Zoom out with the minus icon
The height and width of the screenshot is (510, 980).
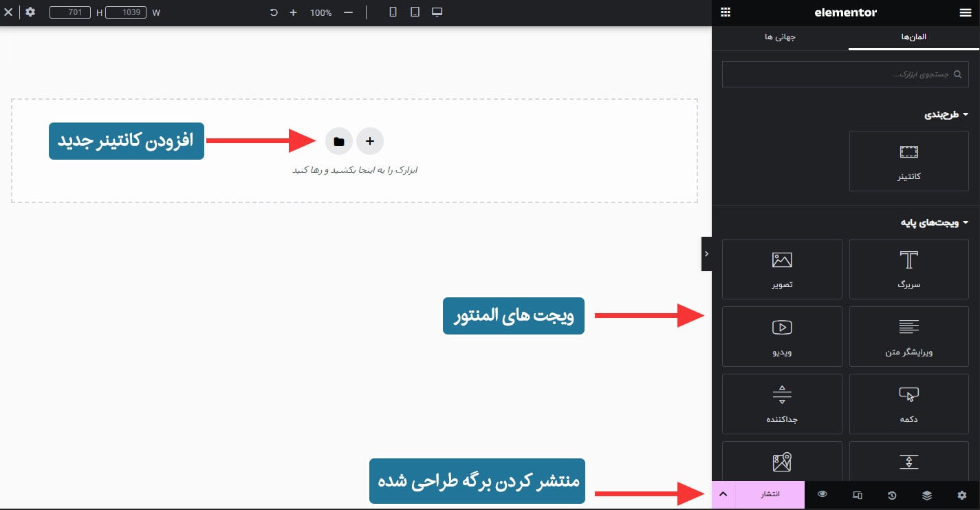tap(348, 12)
